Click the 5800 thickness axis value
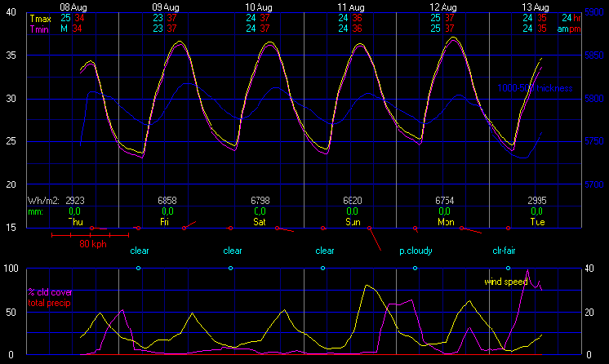This screenshot has height=364, width=609. click(x=594, y=98)
